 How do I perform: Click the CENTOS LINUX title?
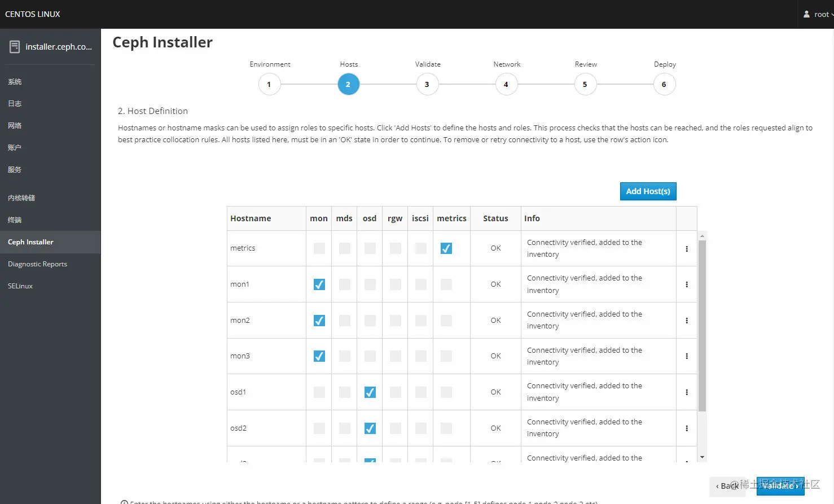33,14
